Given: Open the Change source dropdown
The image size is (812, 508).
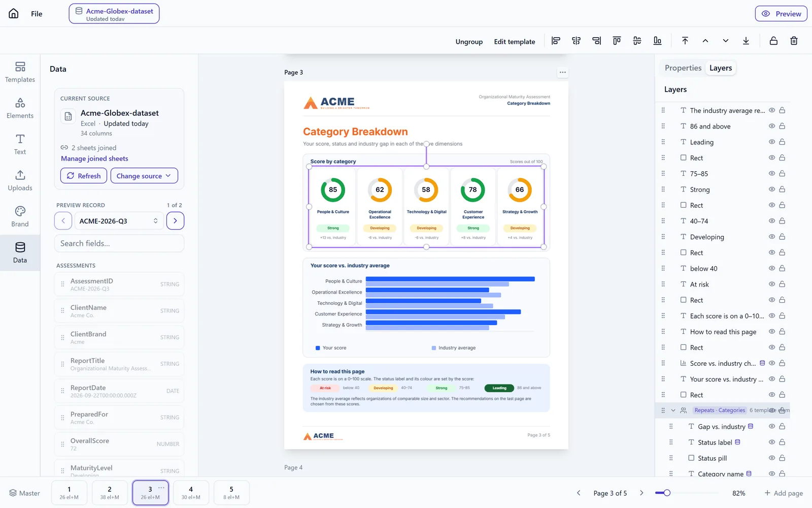Looking at the screenshot, I should (x=144, y=176).
